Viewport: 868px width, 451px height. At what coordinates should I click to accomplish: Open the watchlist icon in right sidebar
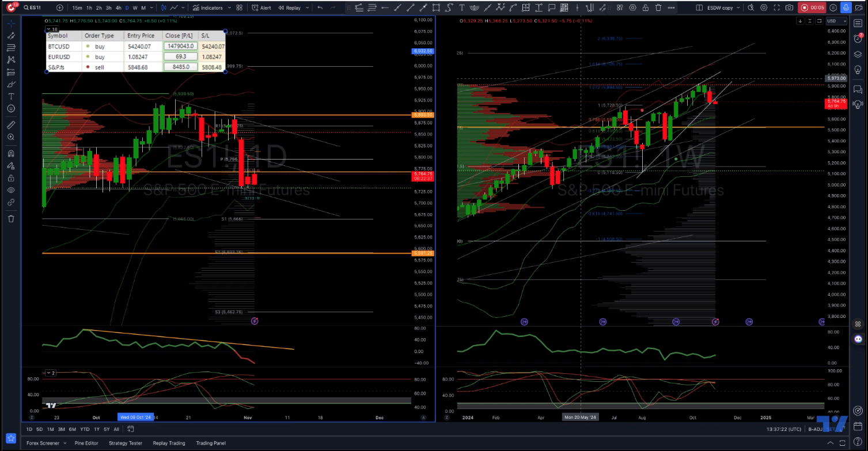coord(858,23)
